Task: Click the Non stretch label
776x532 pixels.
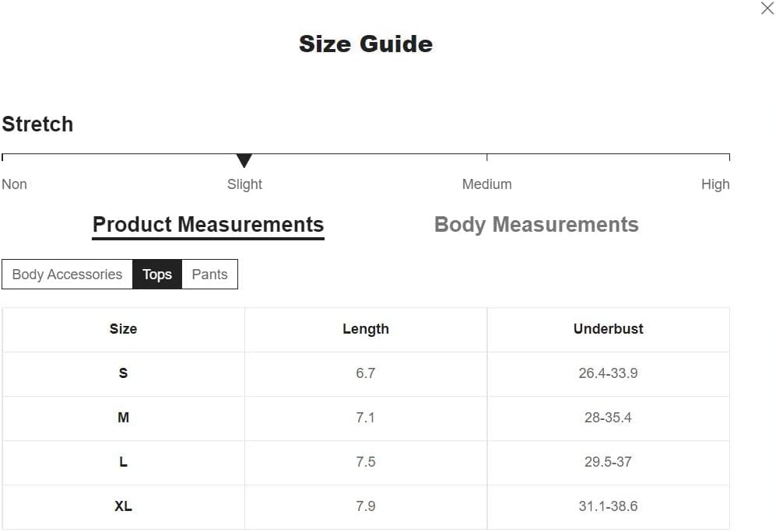Action: [14, 184]
